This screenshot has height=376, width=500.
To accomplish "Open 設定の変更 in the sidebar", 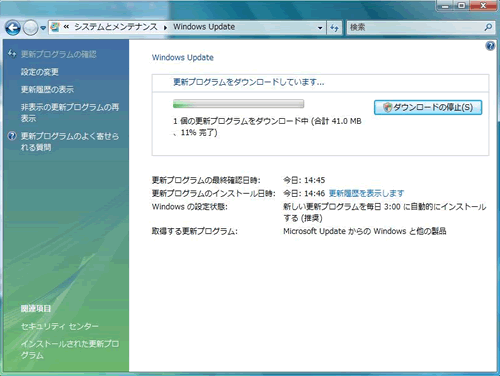I will [40, 72].
